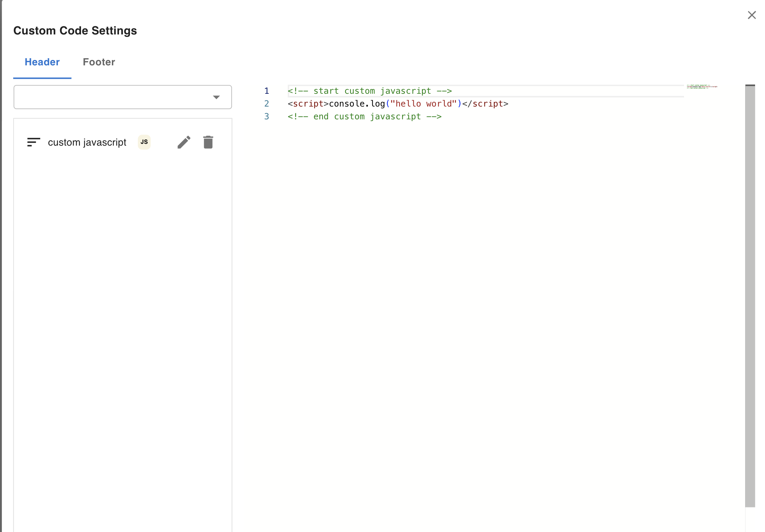Click the pencil edit icon for custom javascript
The width and height of the screenshot is (765, 532).
[x=184, y=142]
